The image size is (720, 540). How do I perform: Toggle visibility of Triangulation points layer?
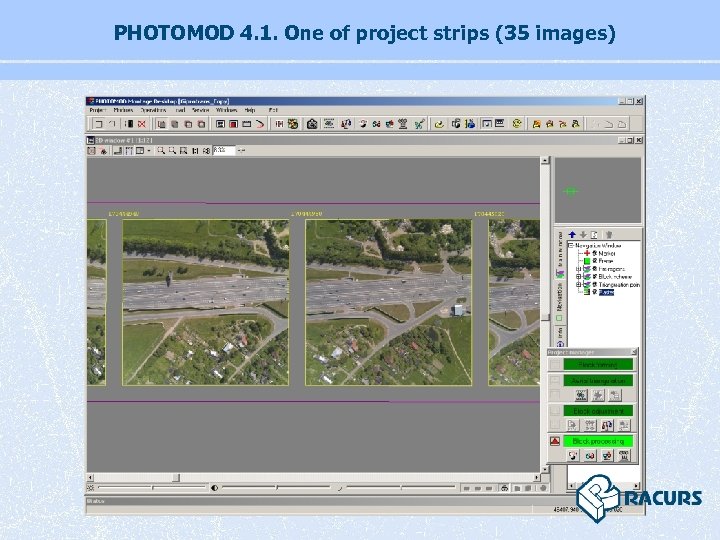point(593,285)
